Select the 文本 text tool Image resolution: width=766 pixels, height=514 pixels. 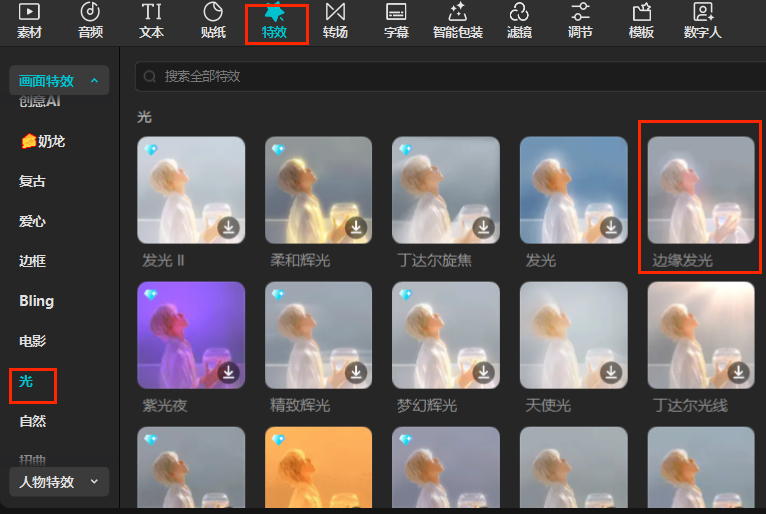point(151,20)
